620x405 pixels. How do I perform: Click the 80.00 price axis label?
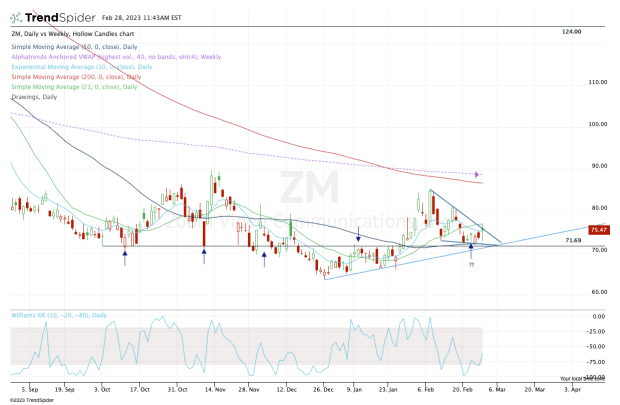pos(599,208)
